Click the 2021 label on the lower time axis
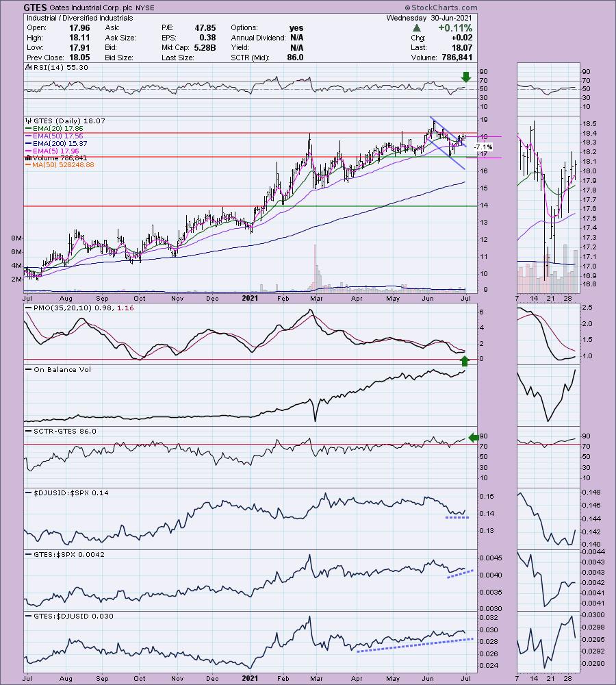The image size is (616, 685). [250, 678]
